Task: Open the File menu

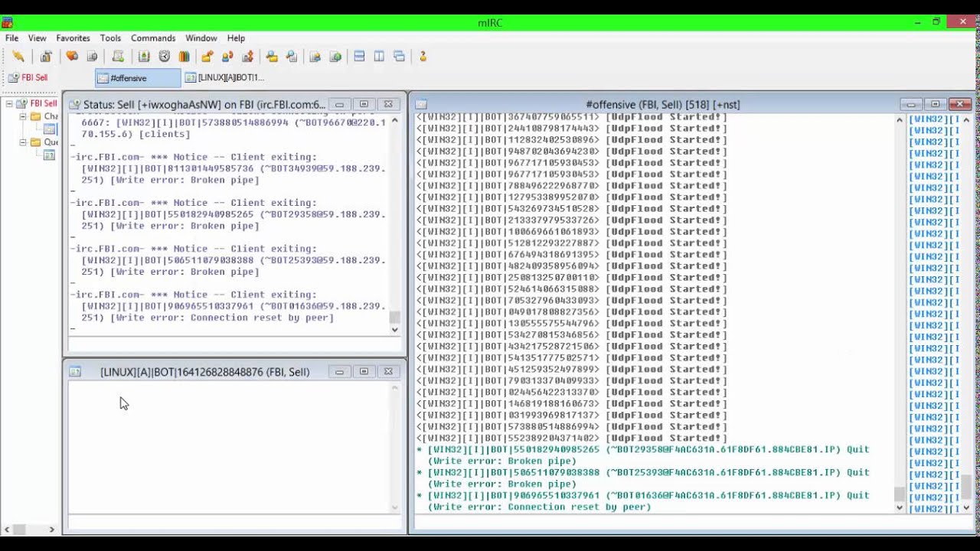Action: 11,38
